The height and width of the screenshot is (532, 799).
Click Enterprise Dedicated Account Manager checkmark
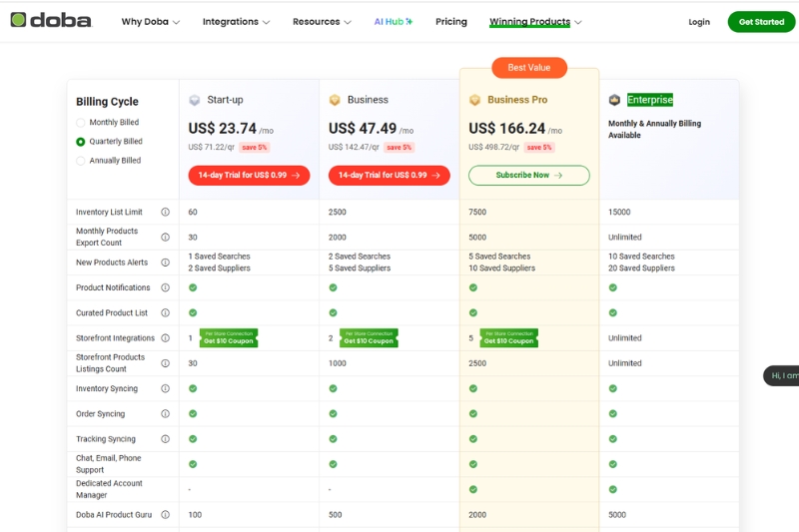point(612,489)
